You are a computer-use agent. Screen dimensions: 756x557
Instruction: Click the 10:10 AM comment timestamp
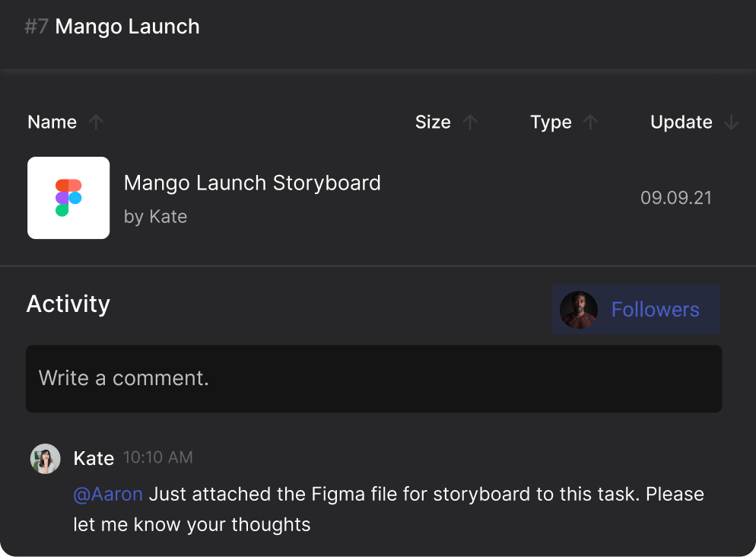(x=158, y=458)
